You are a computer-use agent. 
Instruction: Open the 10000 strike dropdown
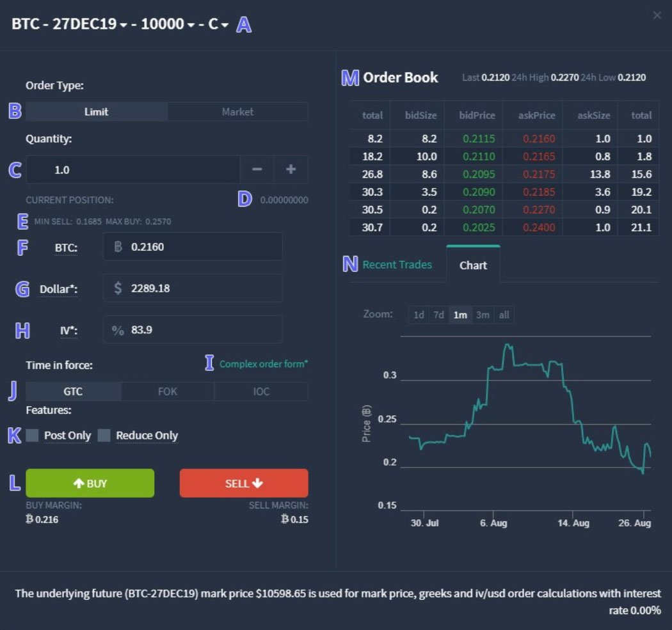(x=168, y=24)
